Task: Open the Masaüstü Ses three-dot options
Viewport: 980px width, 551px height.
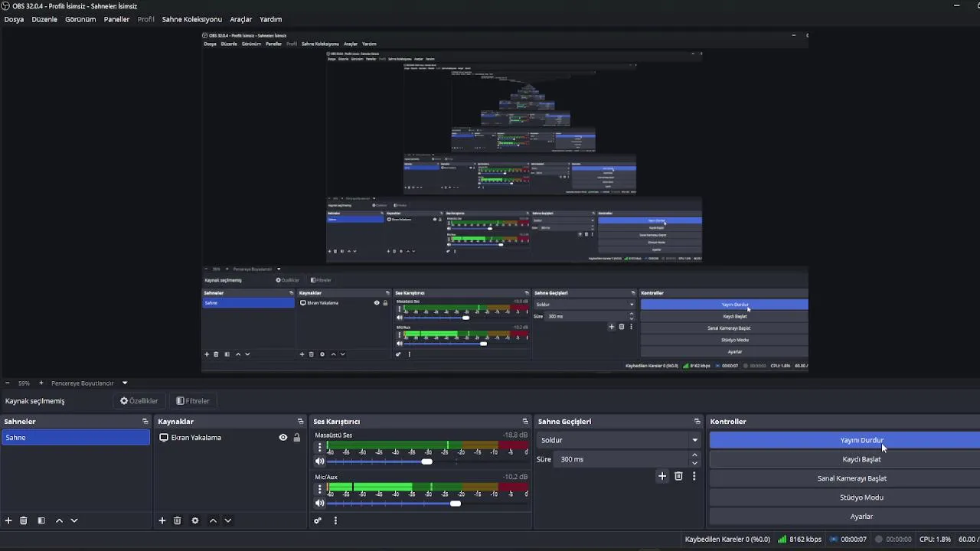Action: pos(320,447)
